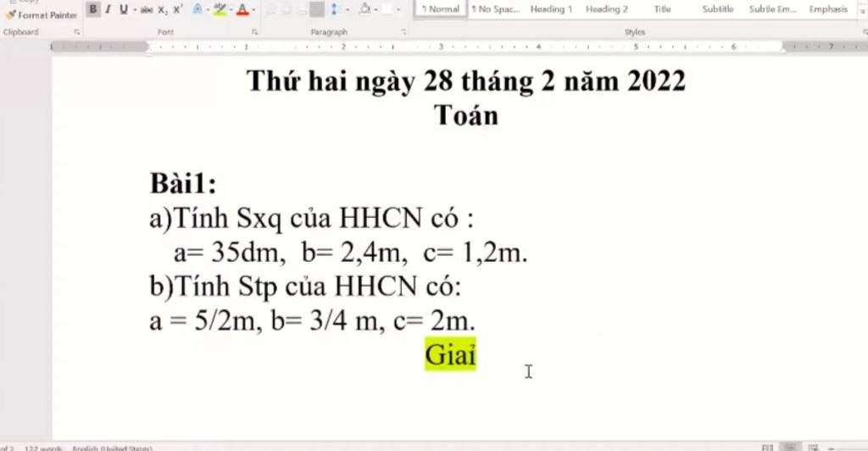This screenshot has height=451, width=868.
Task: Click the "Bài1:" heading text
Action: (183, 183)
